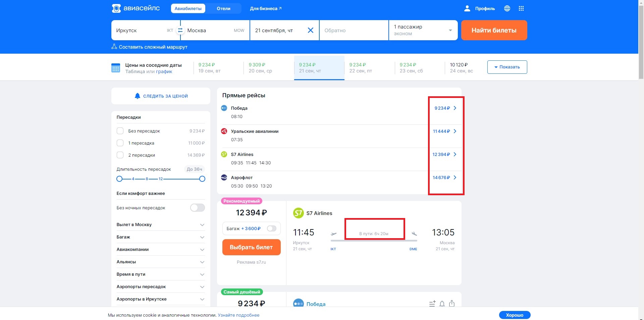Expand the 'Время в пути' filter

160,274
